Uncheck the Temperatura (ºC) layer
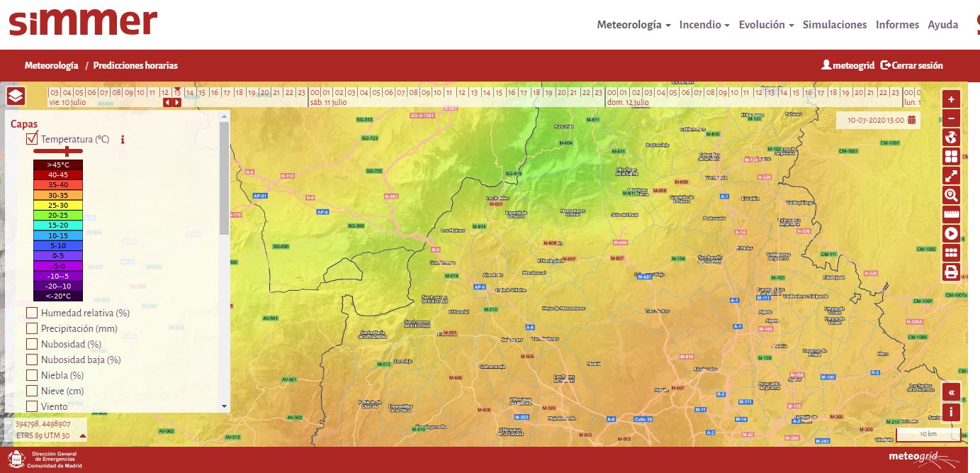 [32, 139]
